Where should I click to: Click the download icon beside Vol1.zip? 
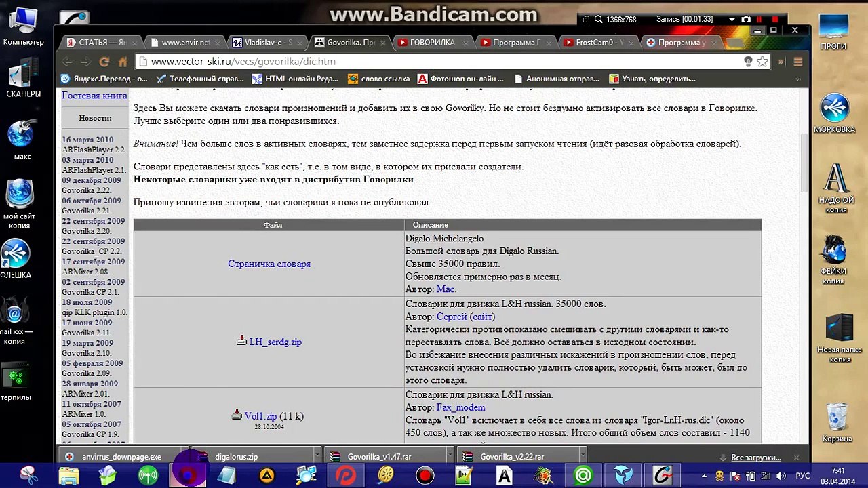[x=237, y=415]
